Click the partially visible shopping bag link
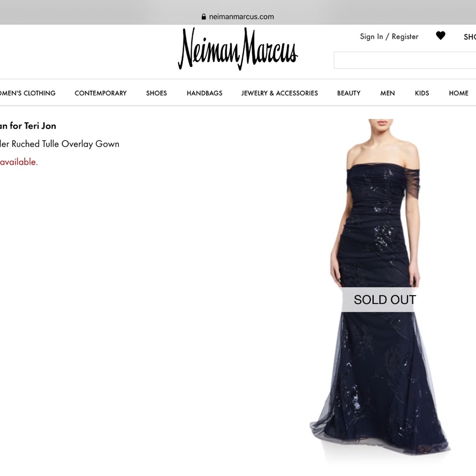Screen dimensions: 476x476 (x=470, y=37)
